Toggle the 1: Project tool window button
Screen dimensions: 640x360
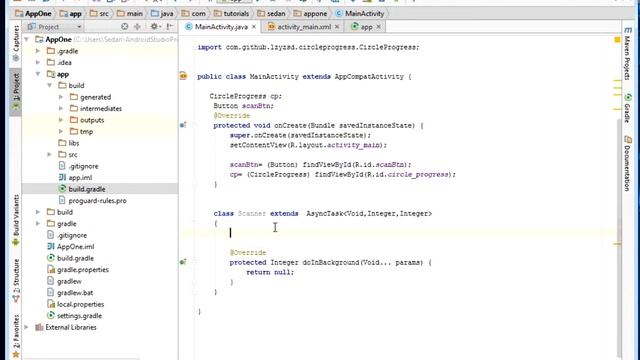16,92
